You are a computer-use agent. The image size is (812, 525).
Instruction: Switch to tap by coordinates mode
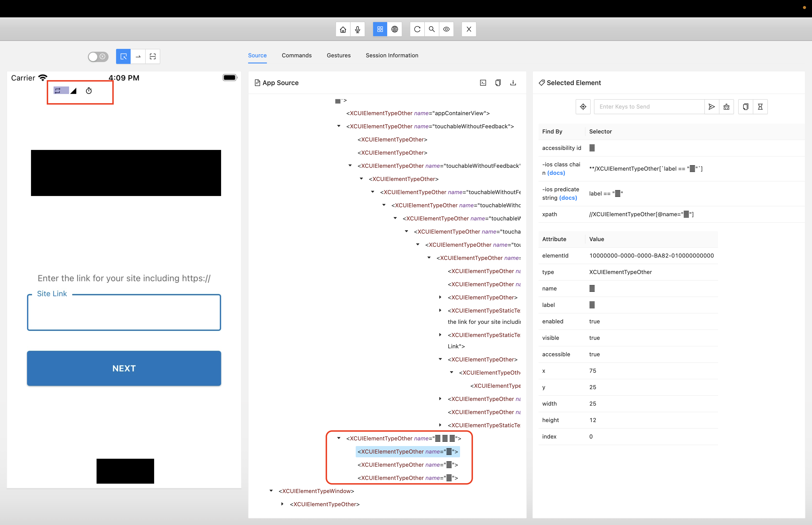click(152, 56)
